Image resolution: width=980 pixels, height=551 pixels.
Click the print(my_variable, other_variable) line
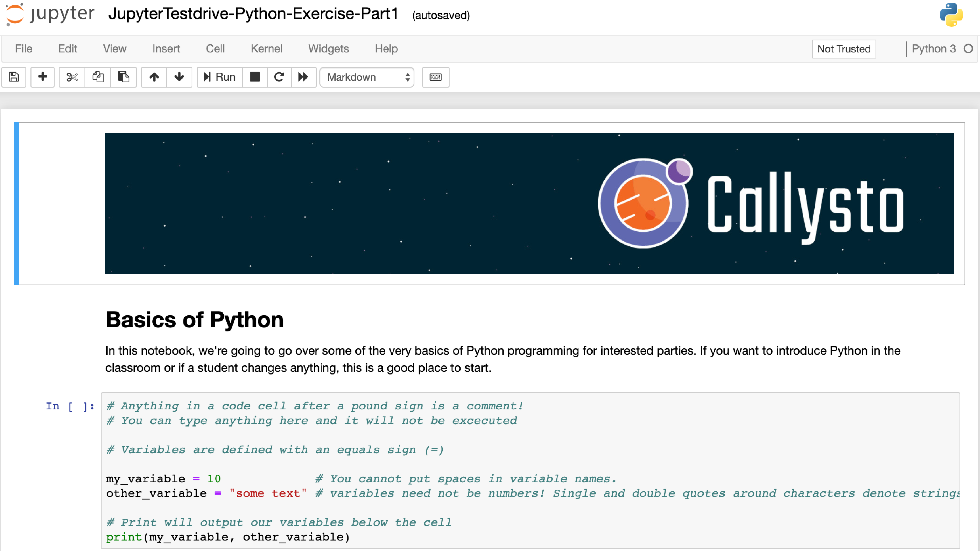(x=228, y=537)
